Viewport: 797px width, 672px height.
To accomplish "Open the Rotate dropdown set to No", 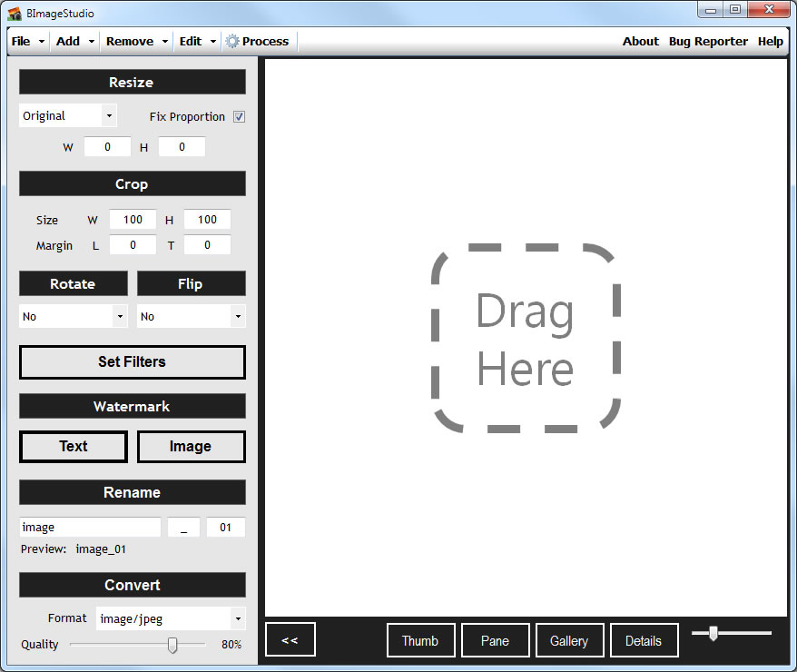I will pos(74,316).
